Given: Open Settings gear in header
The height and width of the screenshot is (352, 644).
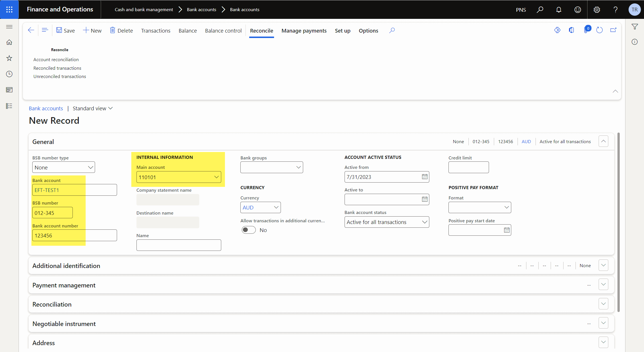Looking at the screenshot, I should click(x=597, y=9).
